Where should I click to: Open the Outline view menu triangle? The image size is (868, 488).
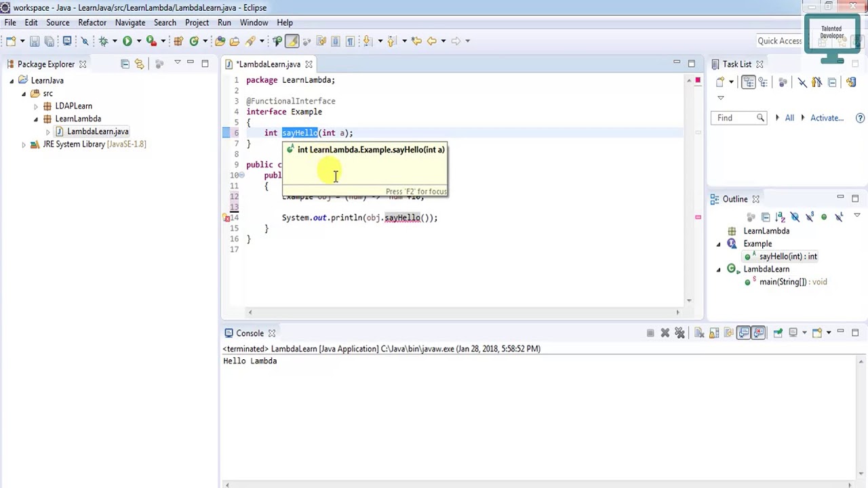[x=856, y=216]
